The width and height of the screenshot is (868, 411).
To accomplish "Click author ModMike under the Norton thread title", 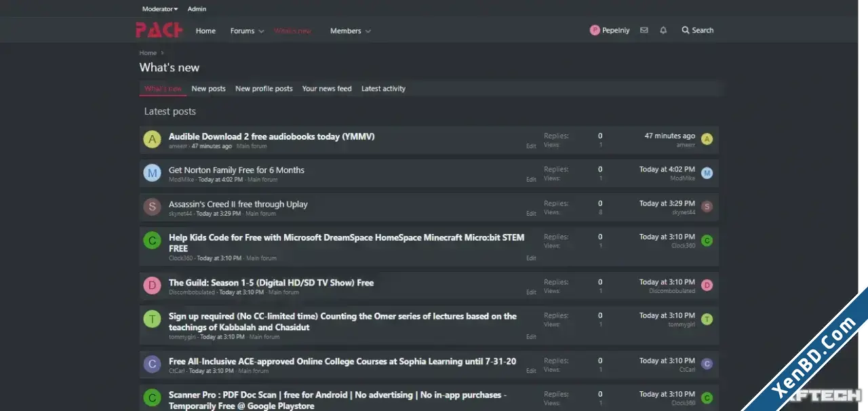I will point(181,180).
